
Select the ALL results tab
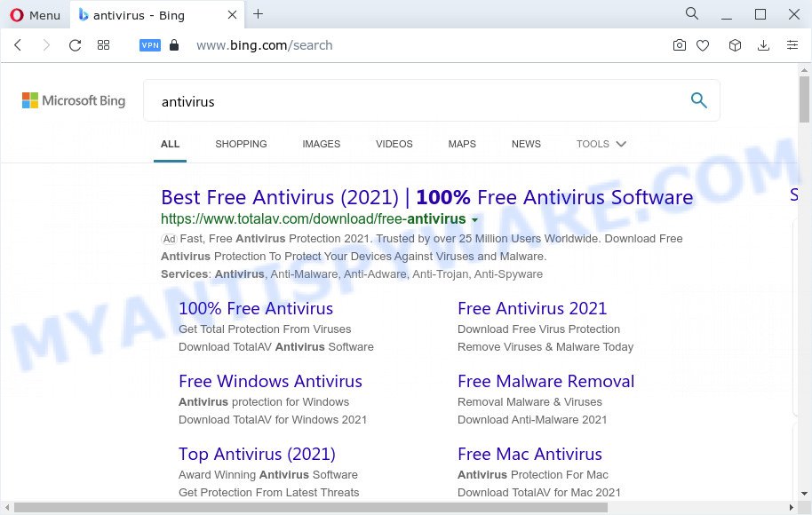tap(170, 144)
